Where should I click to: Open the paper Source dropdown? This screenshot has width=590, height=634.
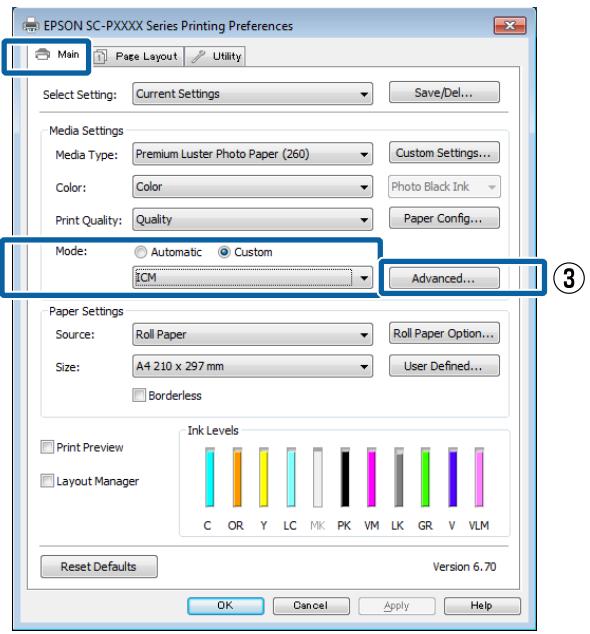(252, 334)
